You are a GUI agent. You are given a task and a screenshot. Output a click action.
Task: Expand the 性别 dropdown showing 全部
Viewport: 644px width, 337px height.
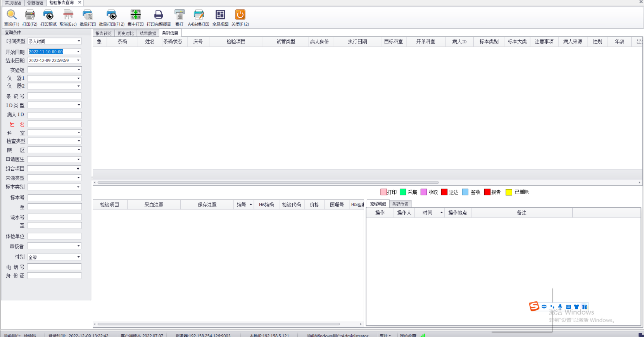coord(79,257)
